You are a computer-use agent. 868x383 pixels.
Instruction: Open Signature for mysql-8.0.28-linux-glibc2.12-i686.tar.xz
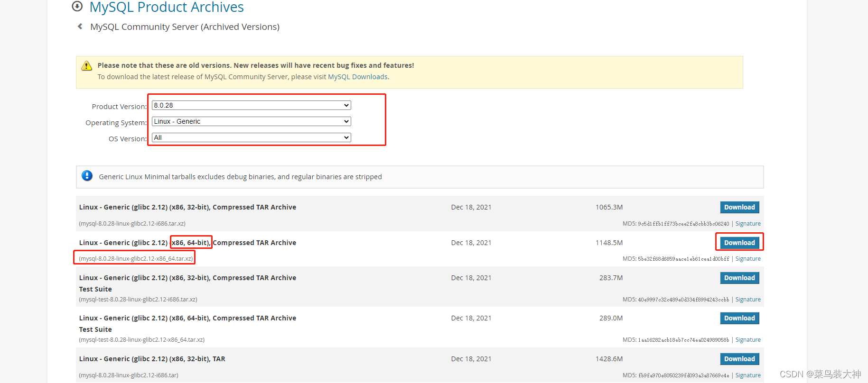click(748, 224)
